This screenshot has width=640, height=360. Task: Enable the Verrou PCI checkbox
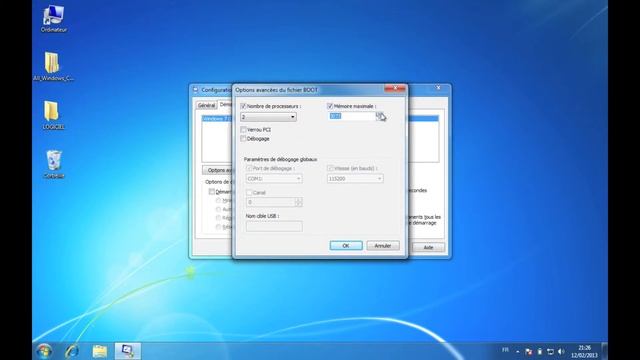(x=243, y=129)
